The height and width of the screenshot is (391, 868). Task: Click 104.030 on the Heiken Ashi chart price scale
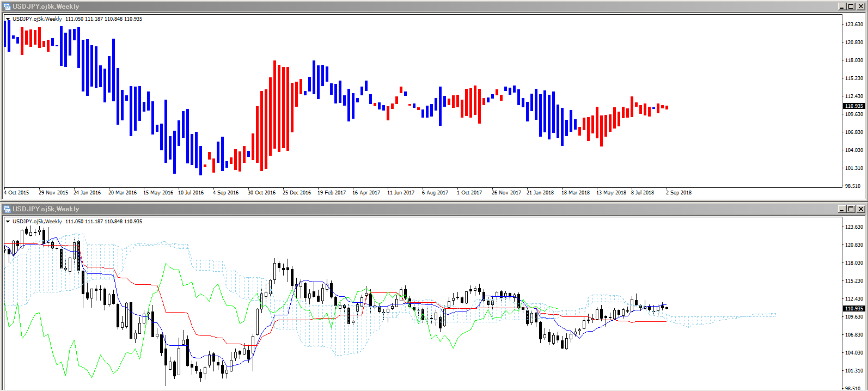(854, 150)
